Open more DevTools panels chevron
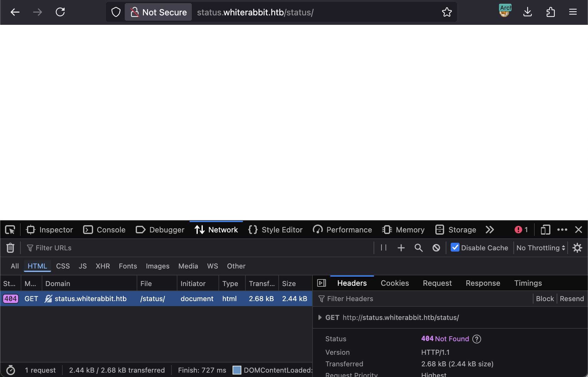The height and width of the screenshot is (377, 588). 490,230
